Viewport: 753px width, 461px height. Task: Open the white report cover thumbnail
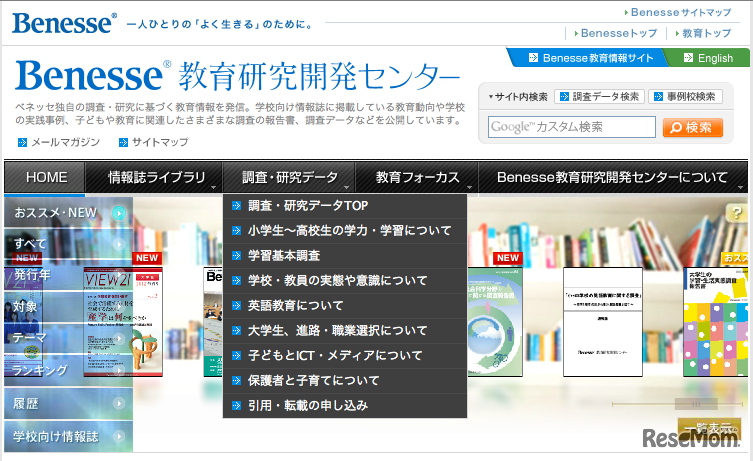[x=603, y=322]
